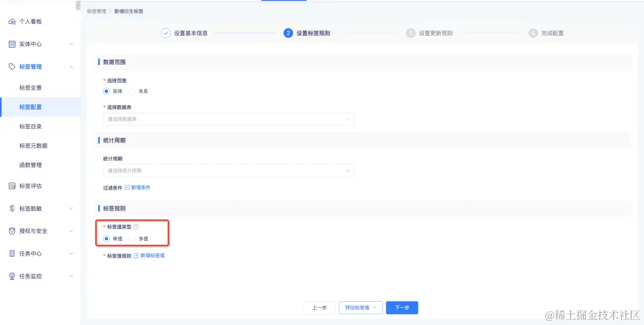This screenshot has width=644, height=325.
Task: Click the plus icon before 新增条件
Action: click(127, 187)
